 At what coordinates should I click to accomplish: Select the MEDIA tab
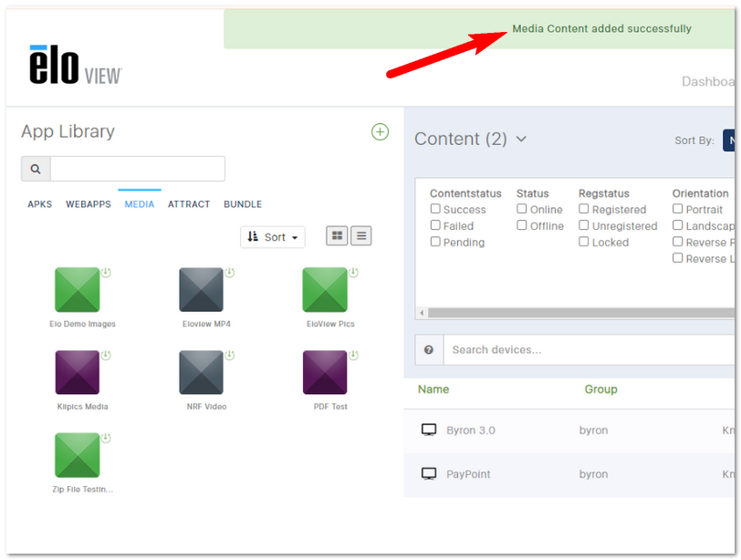[x=140, y=204]
